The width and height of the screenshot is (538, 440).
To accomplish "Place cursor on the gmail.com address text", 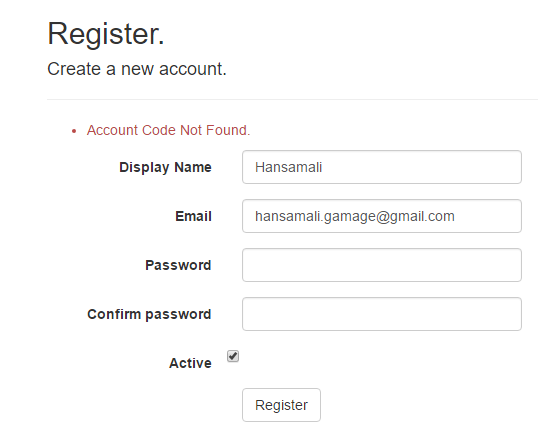I will pyautogui.click(x=355, y=217).
